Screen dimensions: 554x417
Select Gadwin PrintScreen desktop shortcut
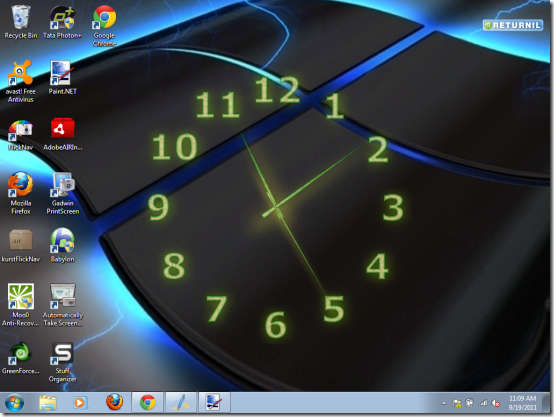tap(63, 193)
